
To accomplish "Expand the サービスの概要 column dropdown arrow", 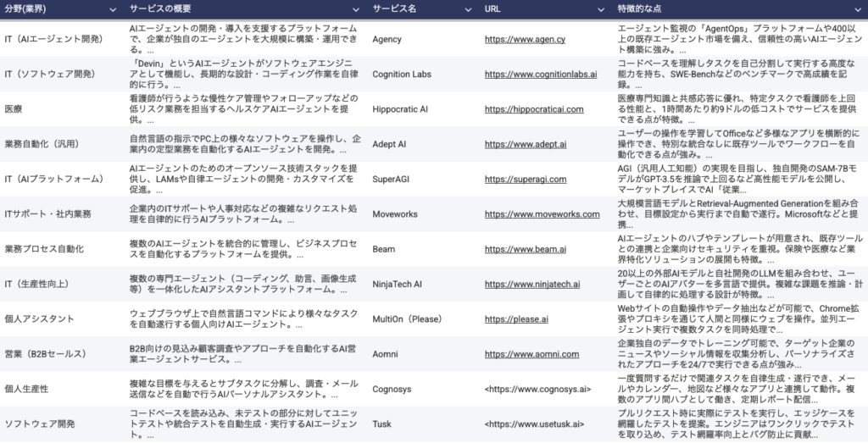I will click(357, 8).
